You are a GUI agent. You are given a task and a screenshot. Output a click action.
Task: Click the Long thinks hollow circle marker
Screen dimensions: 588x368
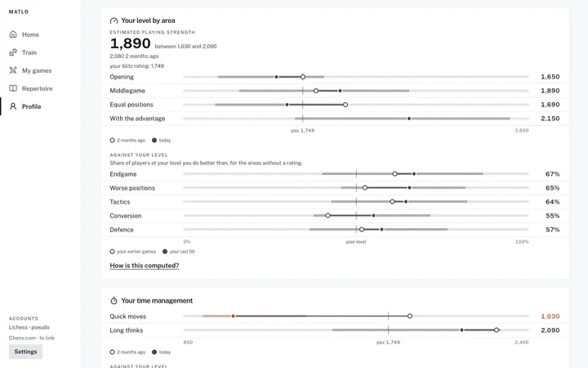click(x=497, y=330)
